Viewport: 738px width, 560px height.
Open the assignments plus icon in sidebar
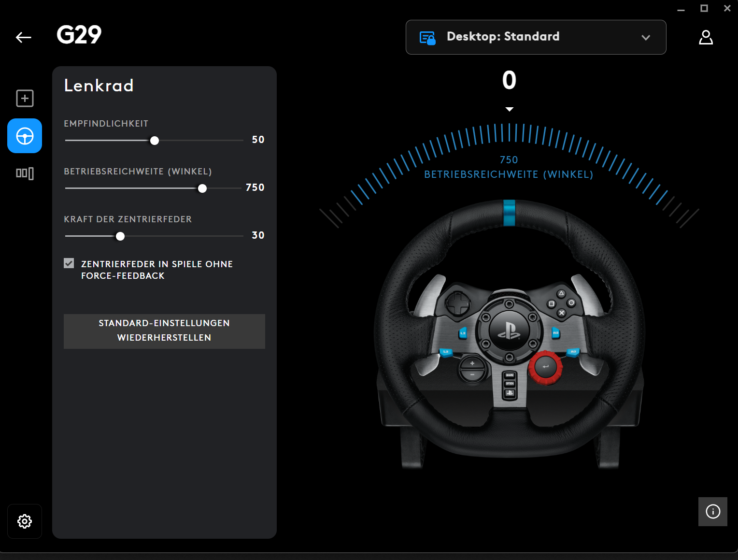(x=25, y=99)
